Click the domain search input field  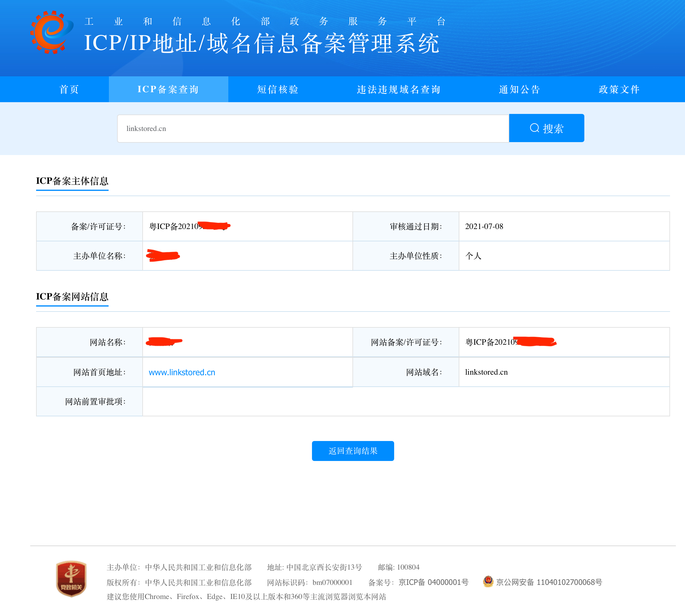coord(313,129)
